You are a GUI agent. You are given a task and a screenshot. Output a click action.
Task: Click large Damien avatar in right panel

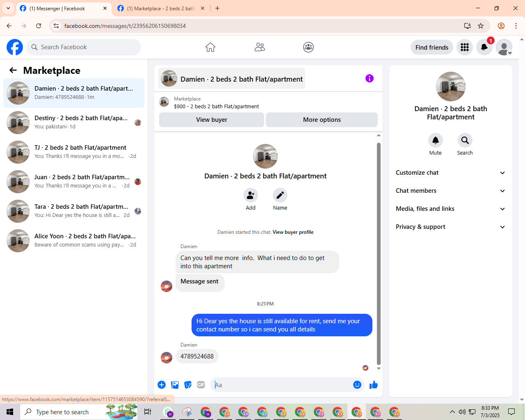[x=451, y=87]
